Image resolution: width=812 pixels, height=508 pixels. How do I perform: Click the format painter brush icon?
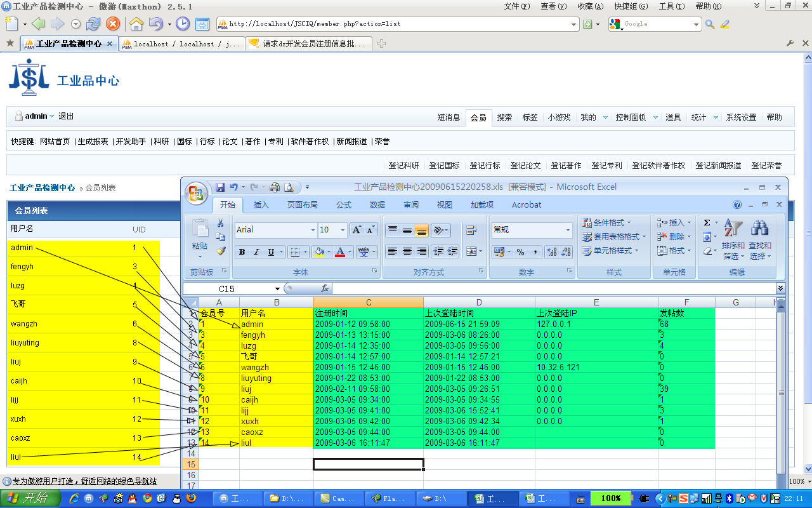click(x=220, y=251)
